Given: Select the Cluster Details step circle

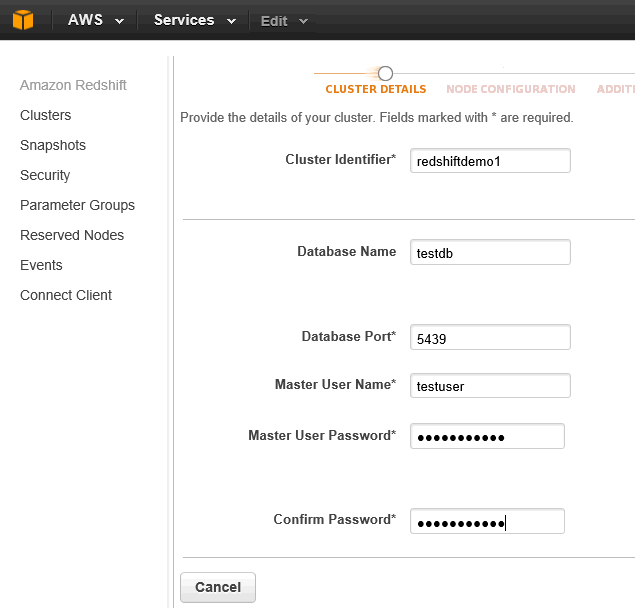Looking at the screenshot, I should (x=385, y=73).
